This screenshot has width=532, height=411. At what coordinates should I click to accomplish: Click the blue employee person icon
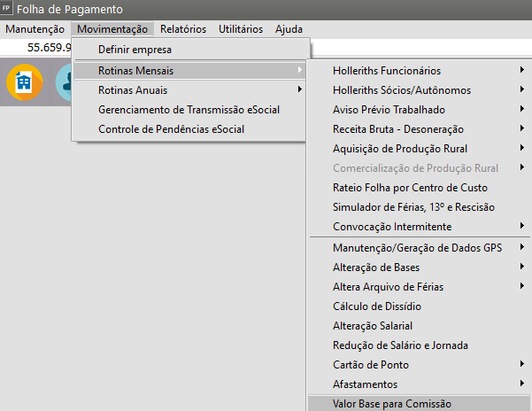pyautogui.click(x=64, y=81)
